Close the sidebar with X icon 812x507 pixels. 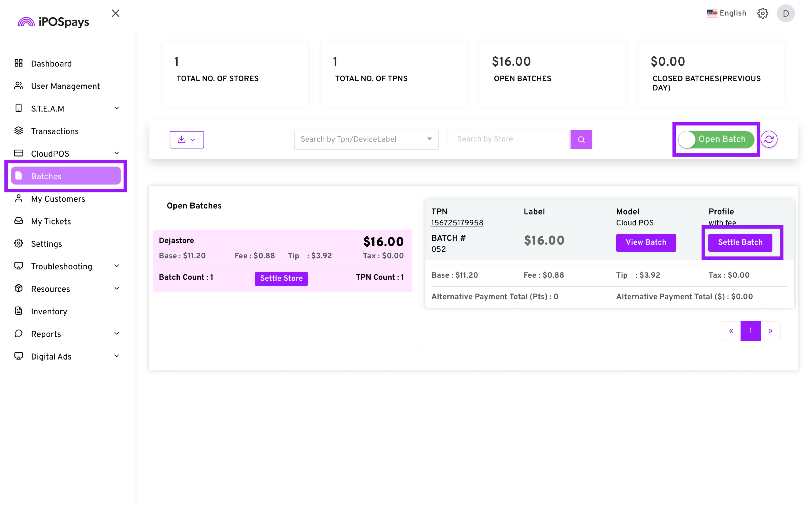[115, 13]
